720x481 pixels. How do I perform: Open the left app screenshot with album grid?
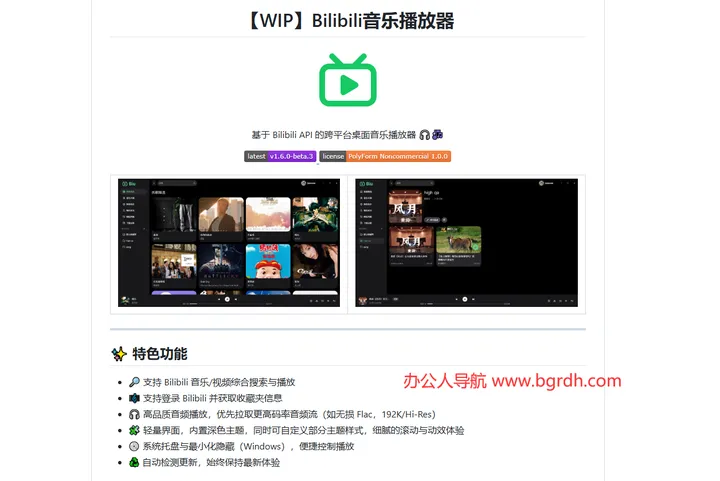229,243
